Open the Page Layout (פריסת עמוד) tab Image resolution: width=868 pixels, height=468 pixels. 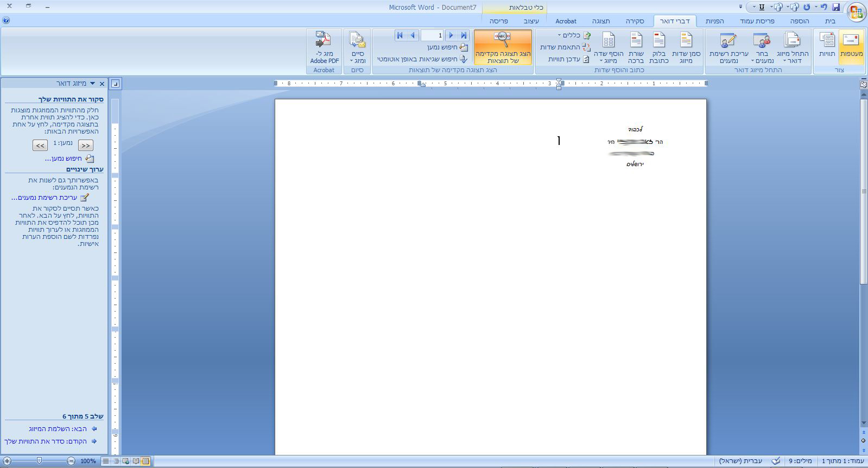tap(757, 21)
